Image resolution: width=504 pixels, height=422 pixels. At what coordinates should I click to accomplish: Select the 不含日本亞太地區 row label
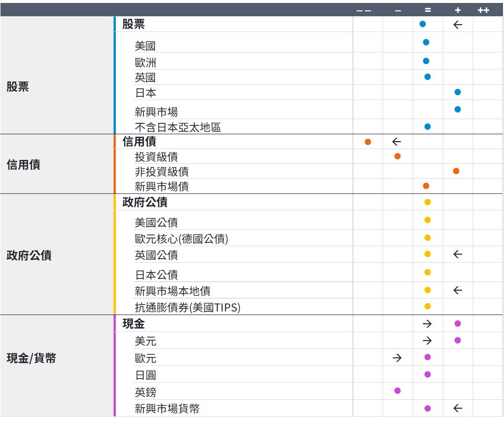[178, 127]
